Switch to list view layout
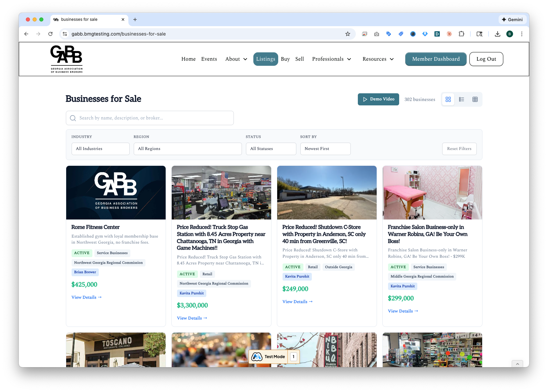This screenshot has width=548, height=392. pyautogui.click(x=462, y=99)
